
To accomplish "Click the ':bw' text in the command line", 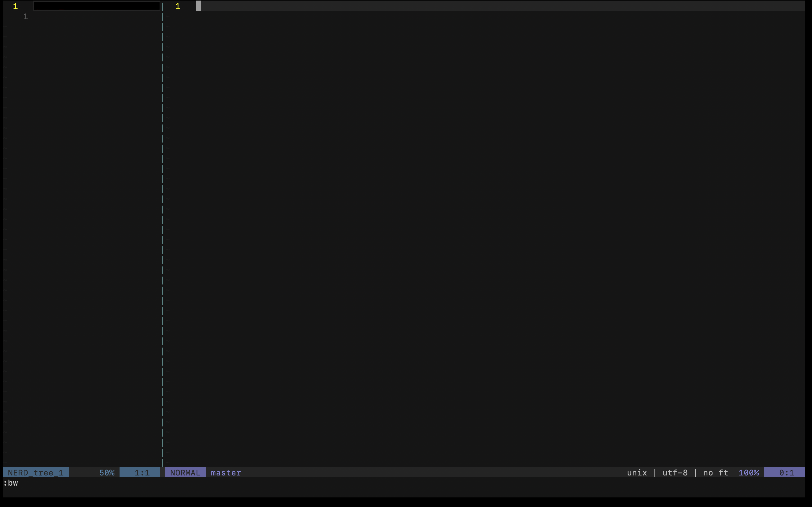I will point(11,483).
